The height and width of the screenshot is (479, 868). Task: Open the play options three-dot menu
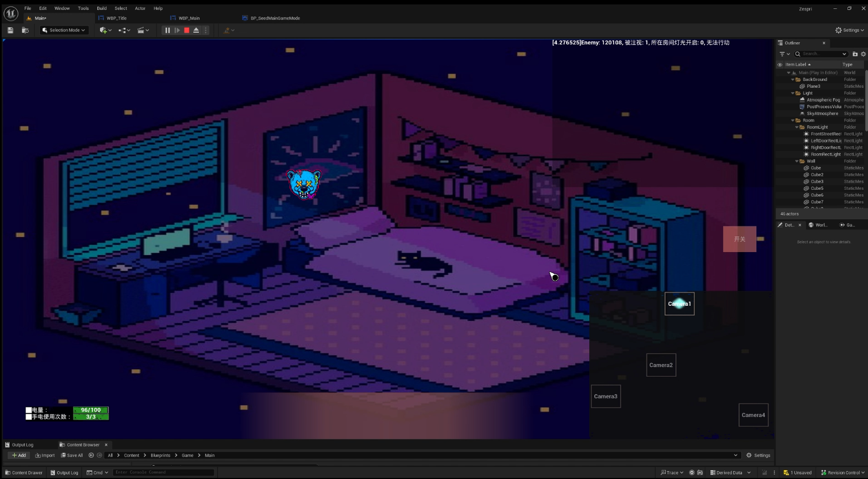click(205, 30)
